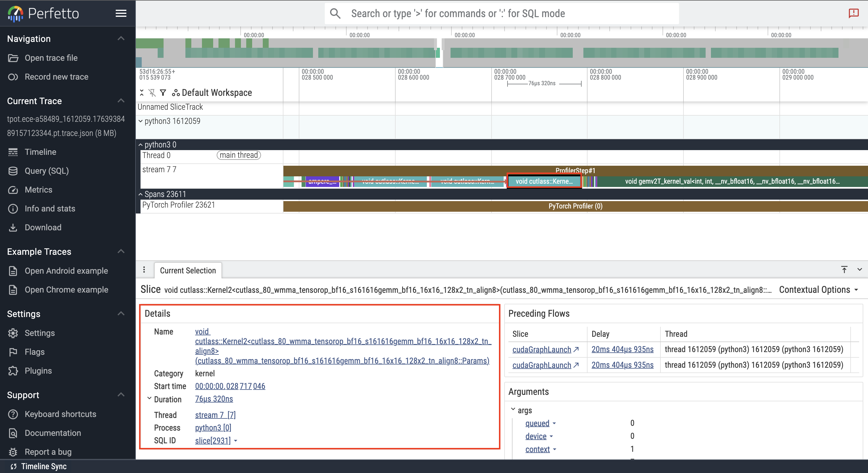Click the Record new trace icon
This screenshot has height=473, width=868.
click(x=13, y=77)
